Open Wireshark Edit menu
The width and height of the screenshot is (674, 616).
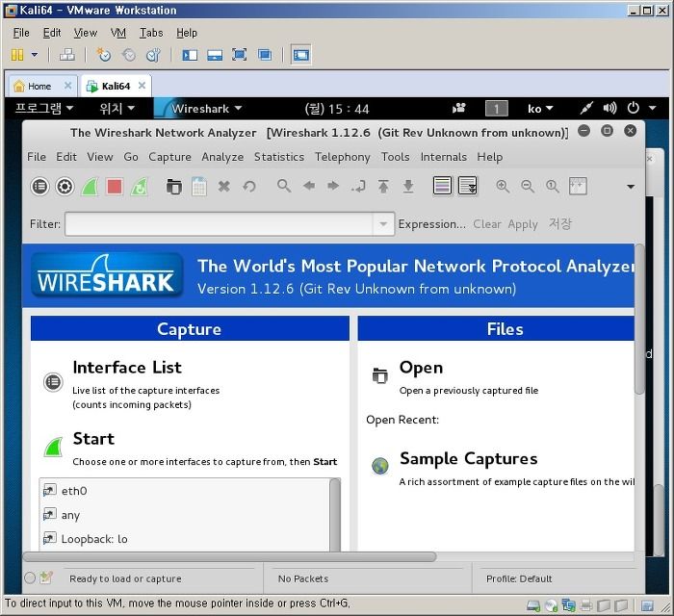[66, 157]
